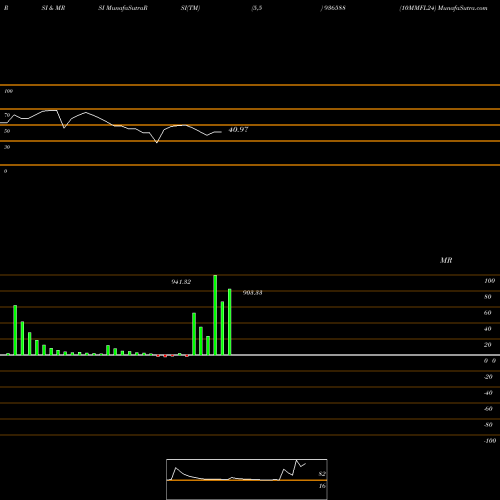Click the MR panel title
500x500 pixels.
click(446, 260)
